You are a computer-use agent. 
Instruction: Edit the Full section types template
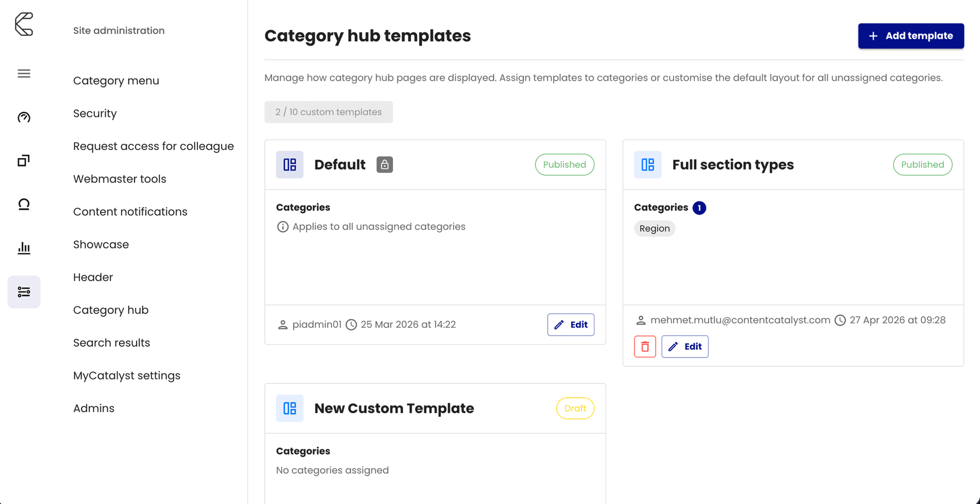pyautogui.click(x=685, y=346)
